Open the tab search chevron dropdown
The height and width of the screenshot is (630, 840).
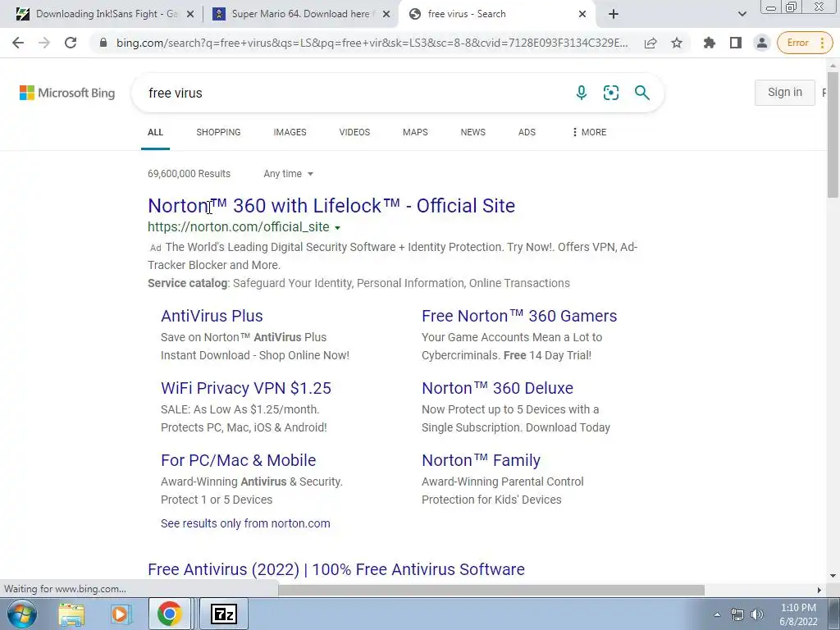pyautogui.click(x=742, y=15)
